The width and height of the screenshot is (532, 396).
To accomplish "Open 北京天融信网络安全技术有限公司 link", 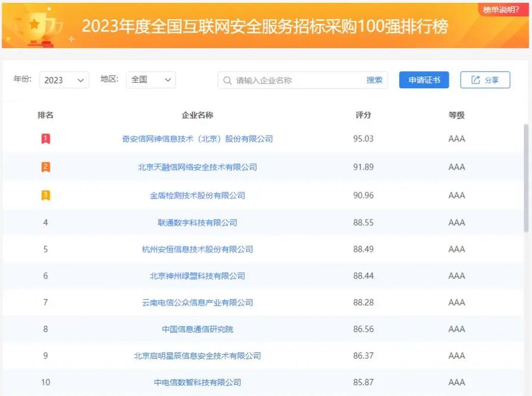I will [x=197, y=167].
